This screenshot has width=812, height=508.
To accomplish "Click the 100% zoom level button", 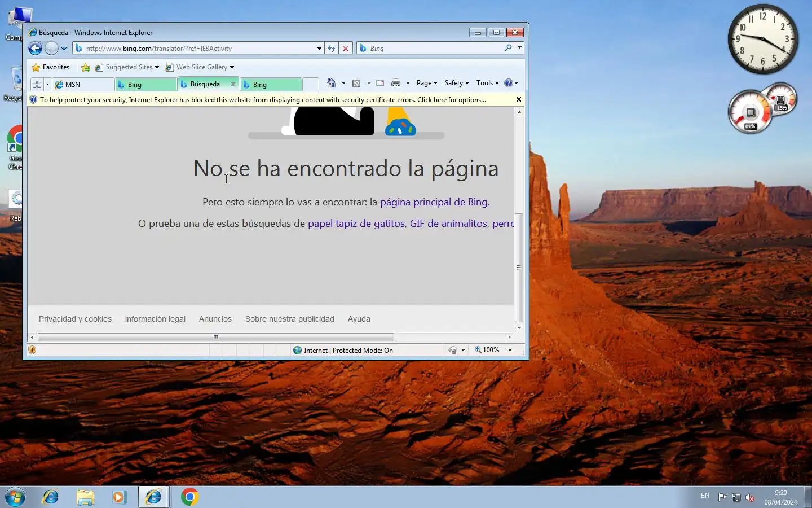I will click(487, 350).
